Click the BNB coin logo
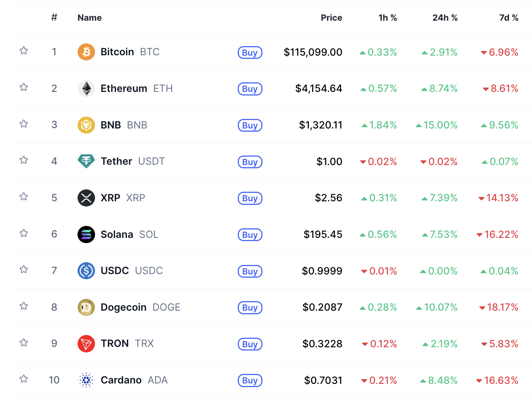Viewport: 532px width, 399px height. pyautogui.click(x=86, y=125)
